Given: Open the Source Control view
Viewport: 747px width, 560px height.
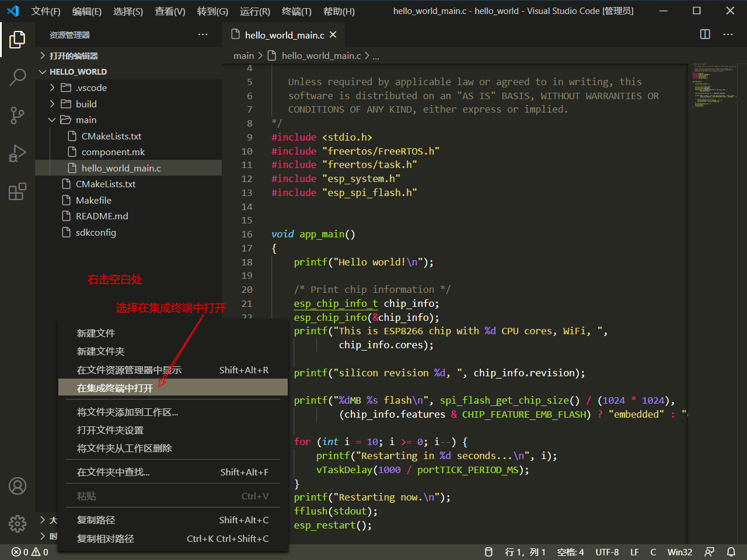Looking at the screenshot, I should click(18, 116).
